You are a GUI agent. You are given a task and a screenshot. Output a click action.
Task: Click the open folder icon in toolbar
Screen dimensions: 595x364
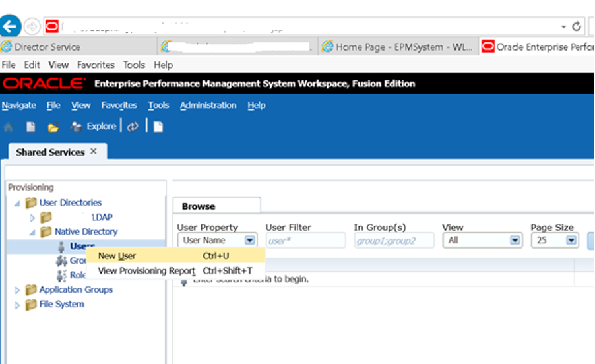pos(53,127)
